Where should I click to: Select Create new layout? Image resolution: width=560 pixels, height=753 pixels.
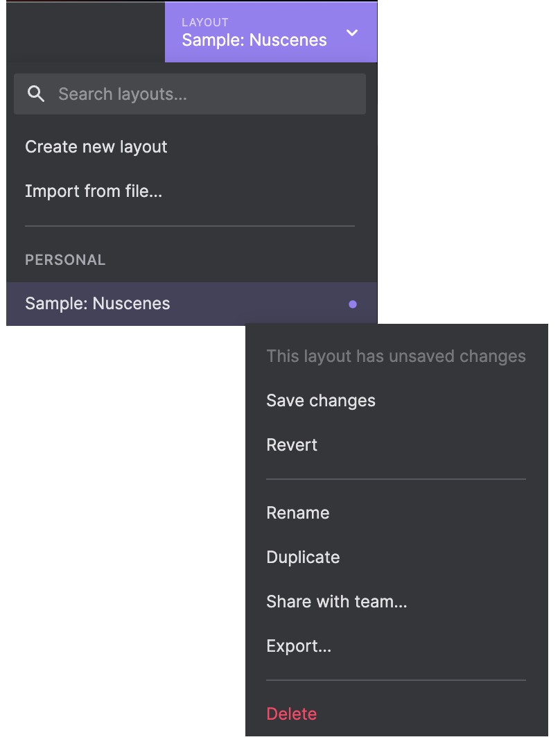(96, 147)
